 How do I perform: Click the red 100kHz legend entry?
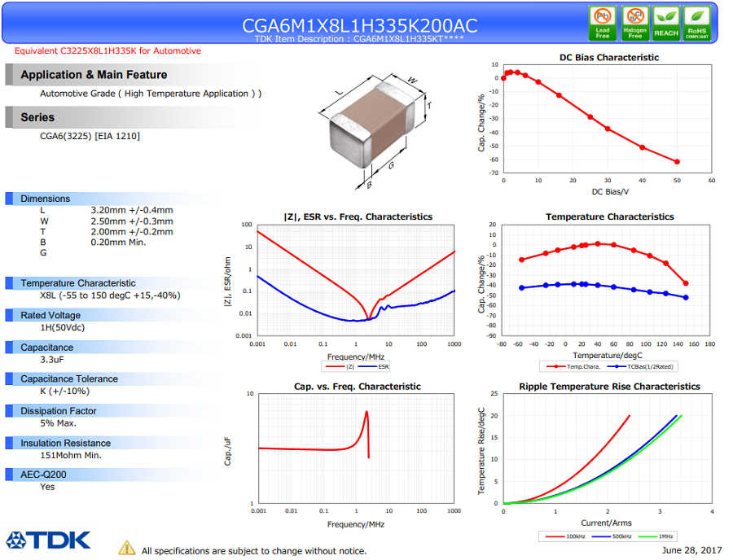[x=565, y=536]
